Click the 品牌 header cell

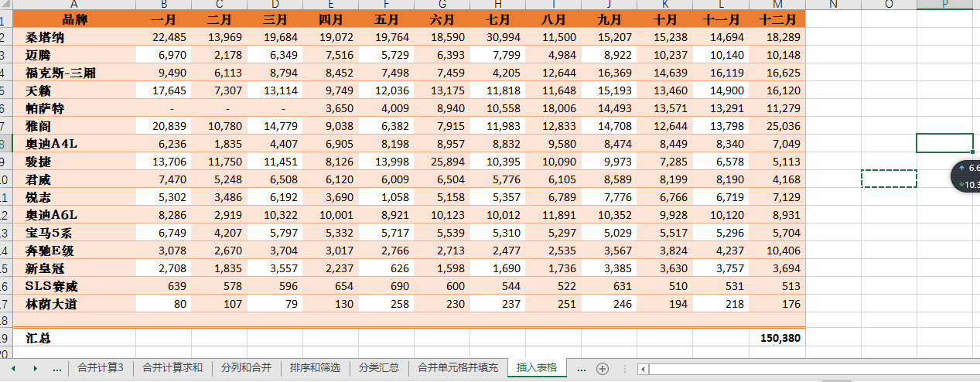point(74,19)
